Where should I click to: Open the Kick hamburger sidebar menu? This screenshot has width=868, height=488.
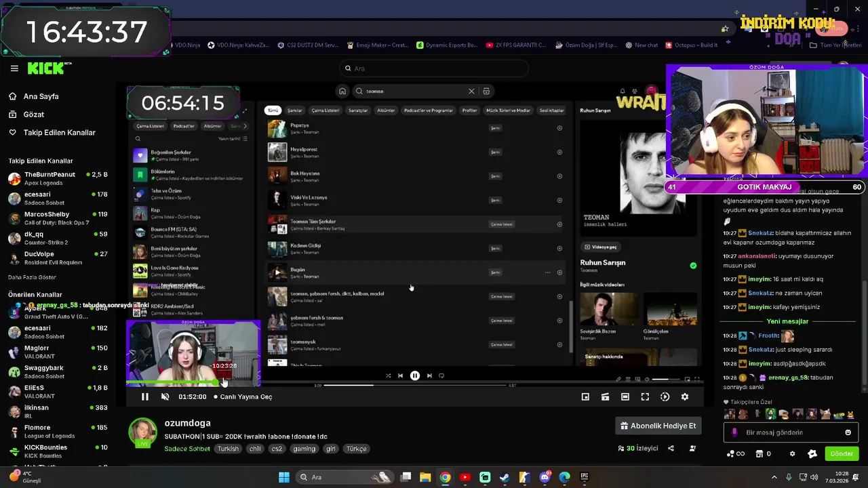coord(14,68)
